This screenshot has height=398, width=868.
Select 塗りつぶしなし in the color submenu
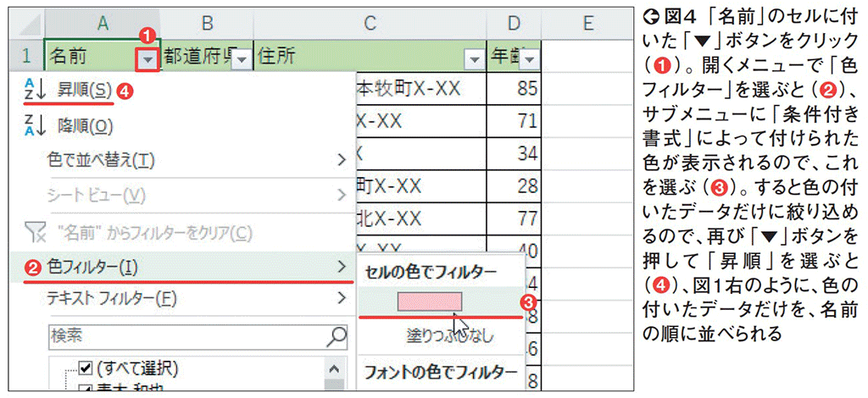click(x=439, y=336)
